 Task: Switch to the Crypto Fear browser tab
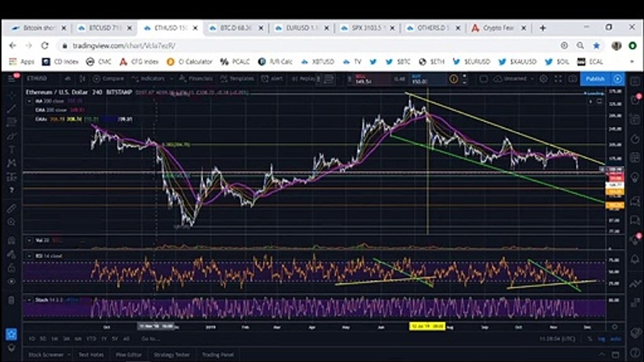click(499, 28)
